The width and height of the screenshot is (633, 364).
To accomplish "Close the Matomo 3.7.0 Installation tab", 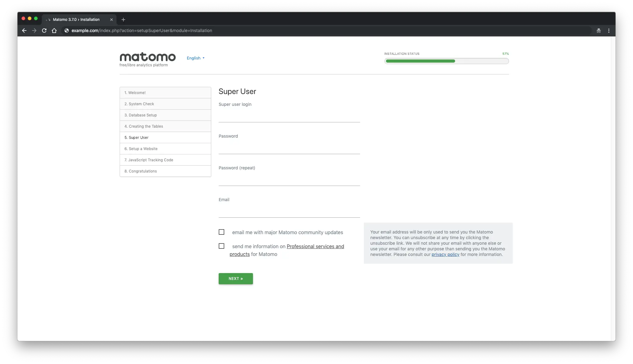I will (x=112, y=20).
